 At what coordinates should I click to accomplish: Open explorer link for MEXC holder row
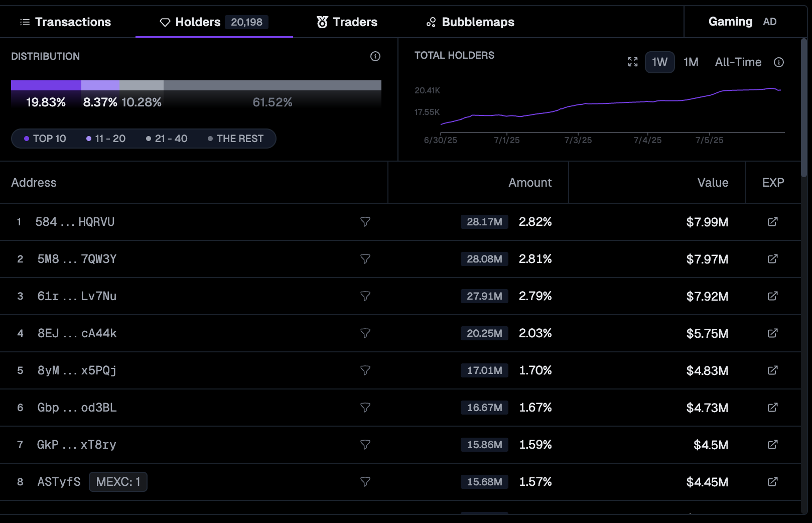(x=772, y=482)
